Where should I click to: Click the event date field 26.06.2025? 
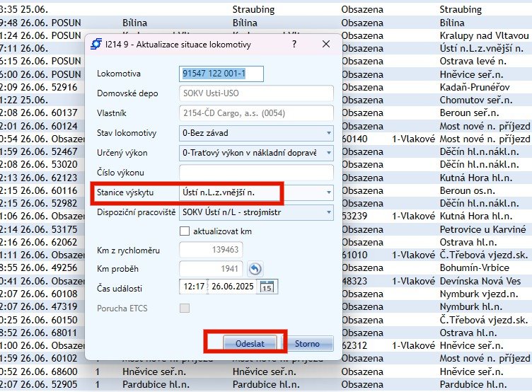(231, 287)
